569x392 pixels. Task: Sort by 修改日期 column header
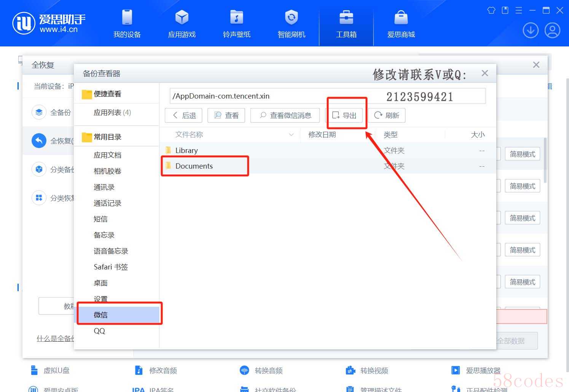pyautogui.click(x=322, y=135)
